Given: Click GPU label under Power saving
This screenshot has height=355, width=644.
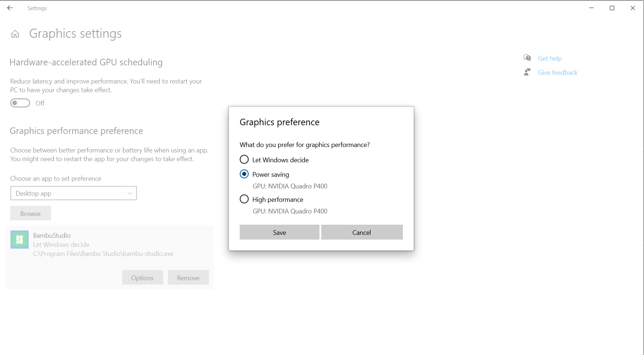Looking at the screenshot, I should coord(290,186).
